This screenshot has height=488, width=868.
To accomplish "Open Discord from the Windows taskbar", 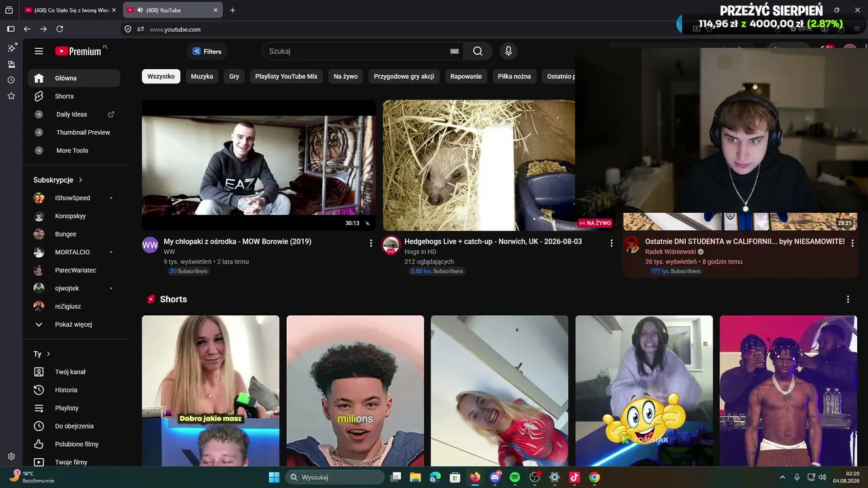I will coord(495,477).
